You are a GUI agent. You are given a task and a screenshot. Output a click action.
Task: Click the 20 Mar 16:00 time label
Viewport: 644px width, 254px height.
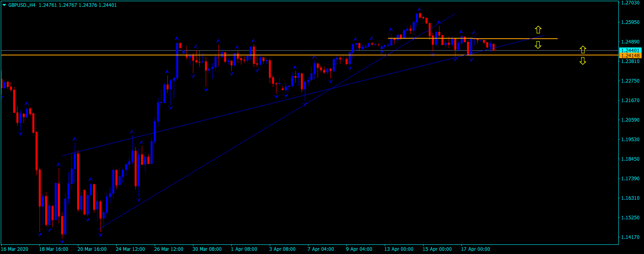[92, 249]
